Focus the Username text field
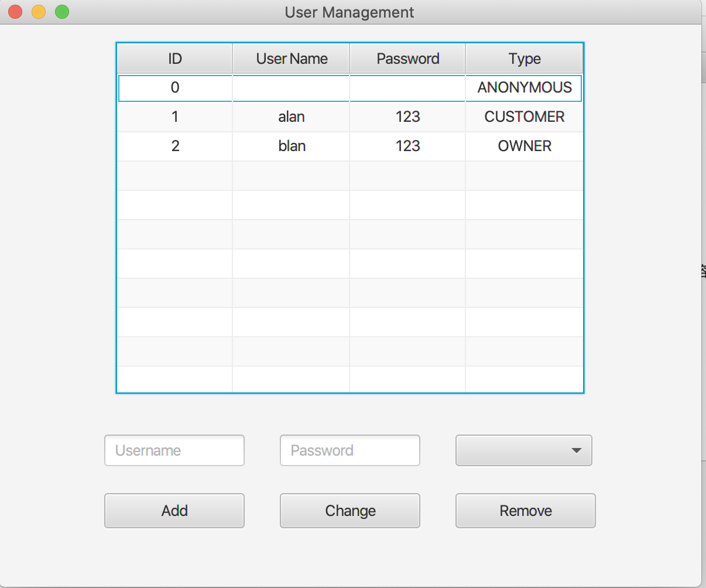706x588 pixels. (174, 450)
